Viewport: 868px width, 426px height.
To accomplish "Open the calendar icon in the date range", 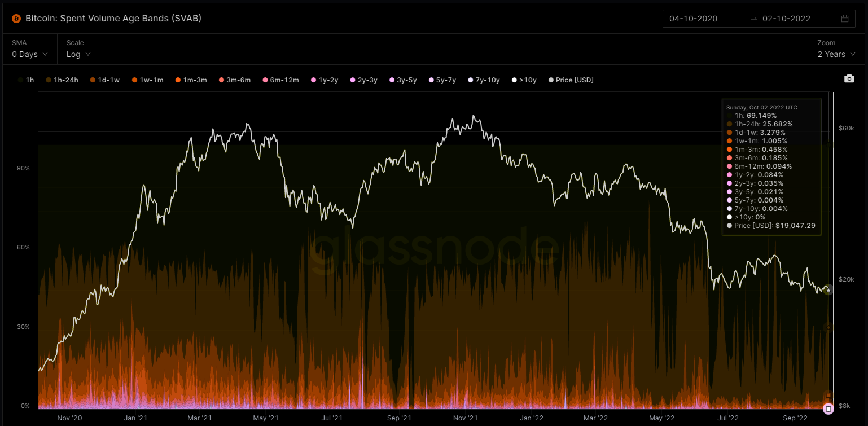I will tap(845, 19).
